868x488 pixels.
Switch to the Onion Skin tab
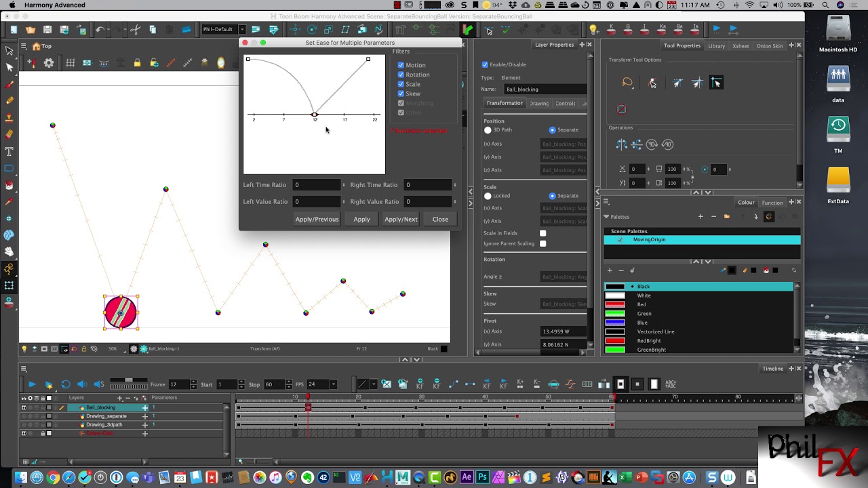click(770, 46)
